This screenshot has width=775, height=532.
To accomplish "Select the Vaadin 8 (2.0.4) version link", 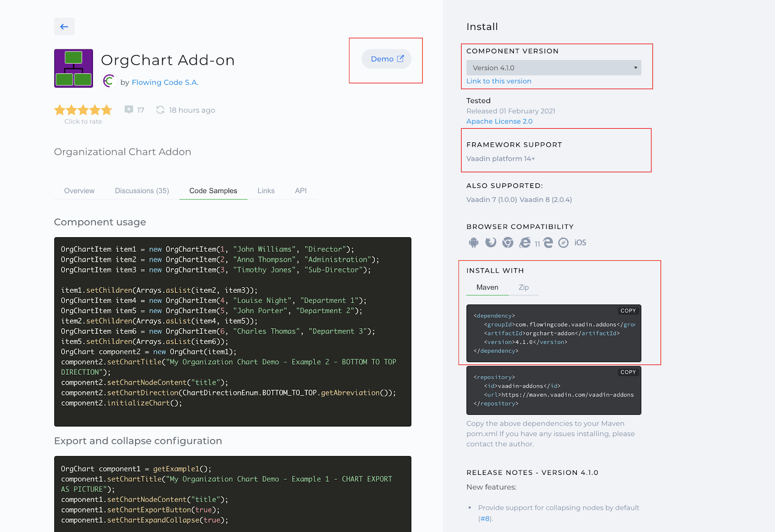I will pyautogui.click(x=546, y=199).
